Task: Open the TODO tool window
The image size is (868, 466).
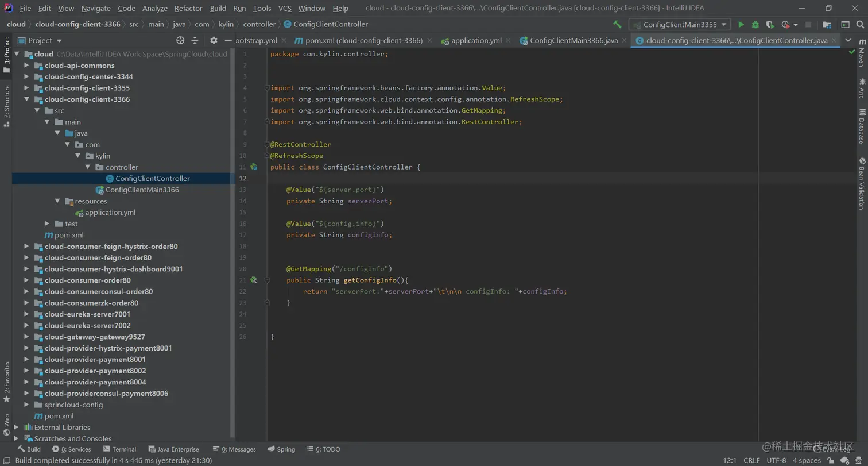Action: pyautogui.click(x=324, y=449)
